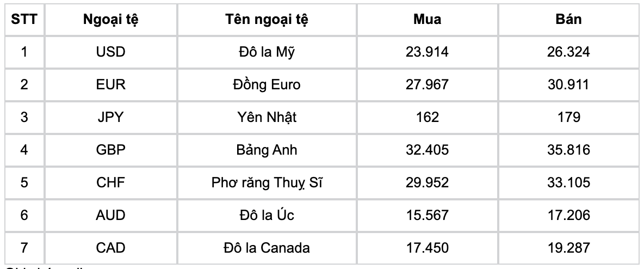The image size is (644, 269).
Task: Click the AUD currency code cell
Action: coord(110,215)
